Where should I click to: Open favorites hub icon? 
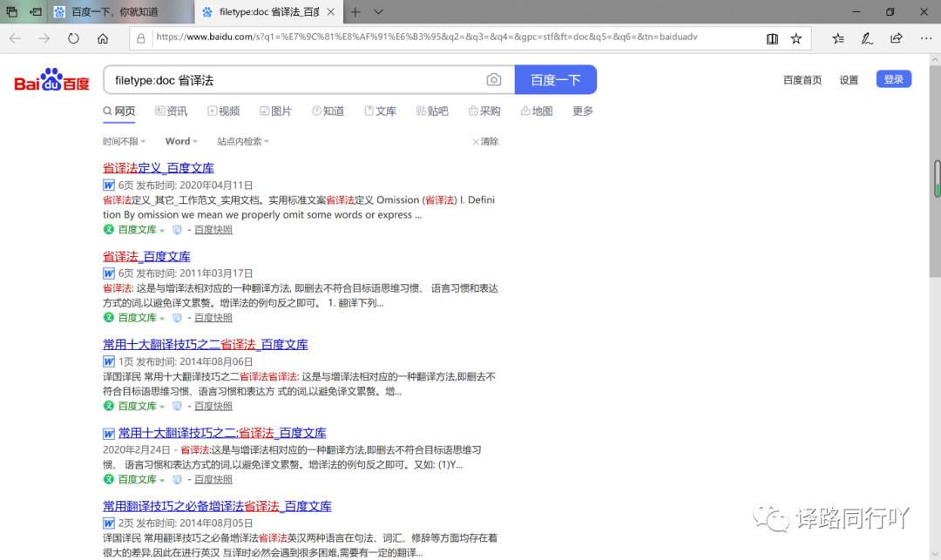838,38
